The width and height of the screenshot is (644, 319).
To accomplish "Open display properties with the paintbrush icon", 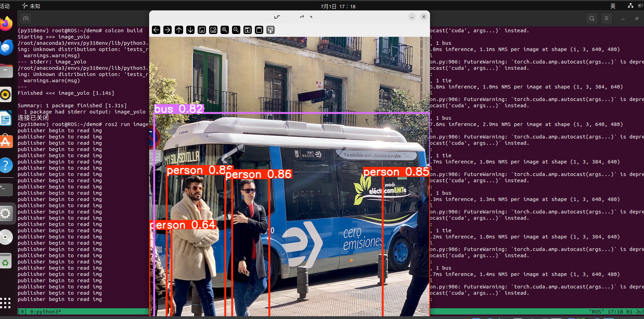I will tap(271, 30).
